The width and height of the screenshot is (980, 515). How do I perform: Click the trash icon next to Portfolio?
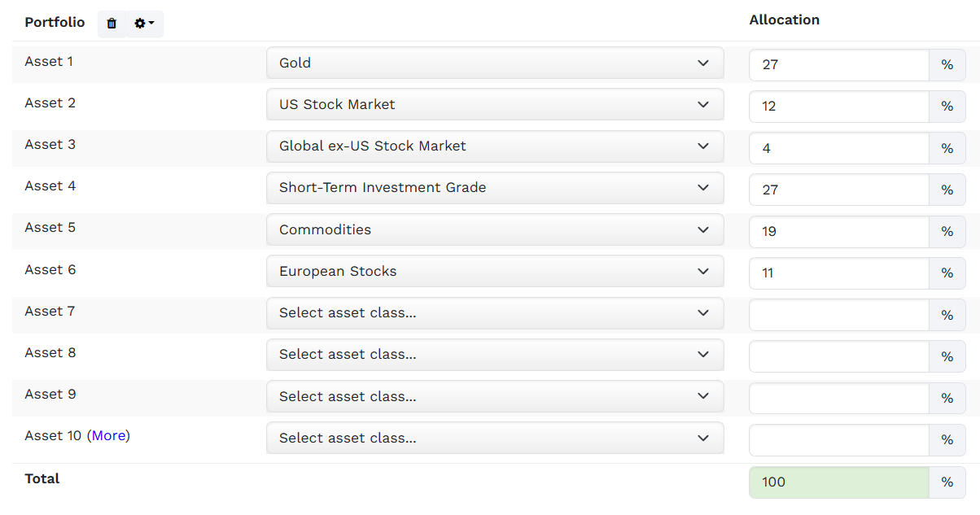click(112, 24)
